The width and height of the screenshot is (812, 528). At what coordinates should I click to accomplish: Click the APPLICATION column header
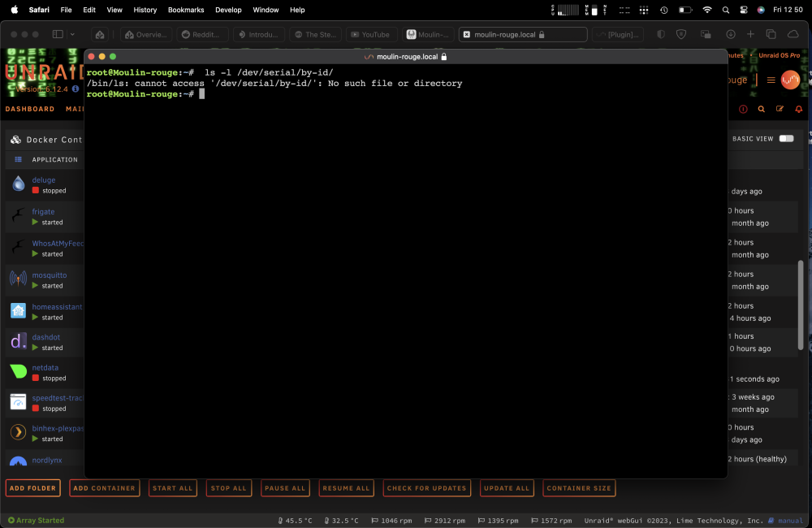pos(55,159)
